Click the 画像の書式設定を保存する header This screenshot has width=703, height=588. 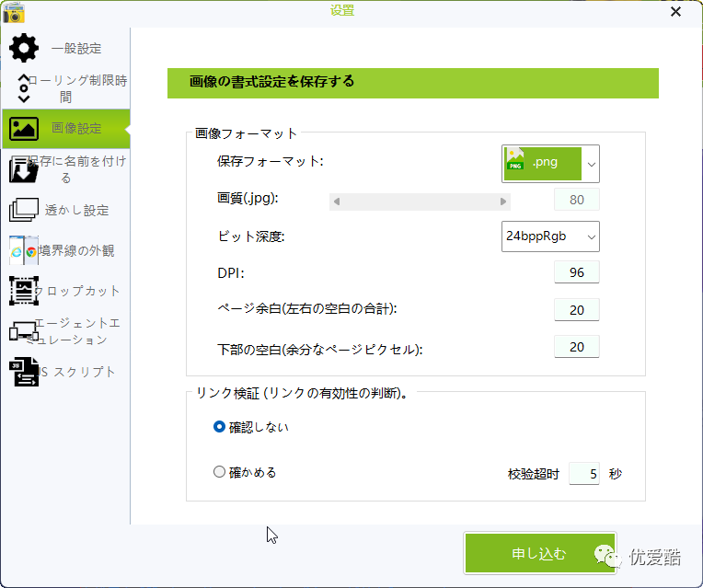point(412,83)
